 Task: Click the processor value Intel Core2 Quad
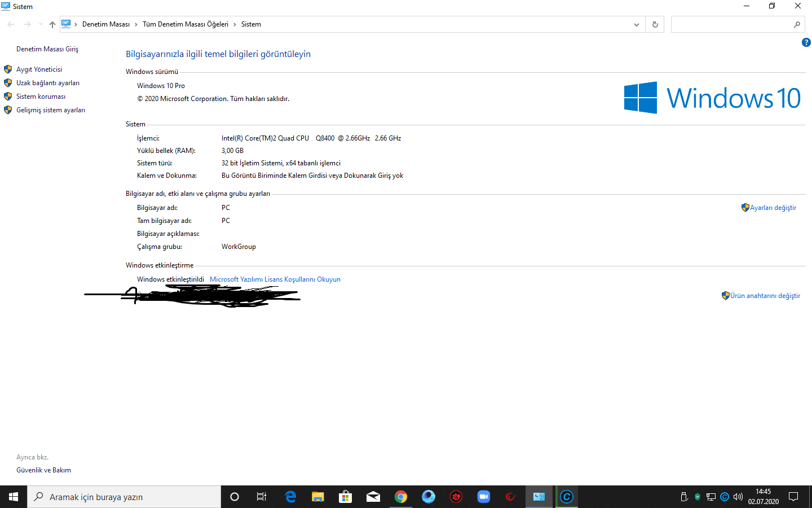[311, 138]
